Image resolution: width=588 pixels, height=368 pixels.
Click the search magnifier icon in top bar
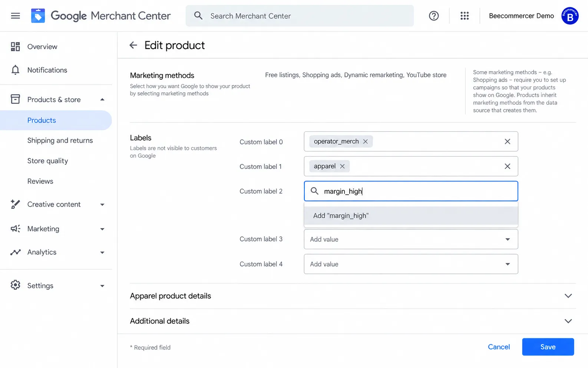tap(198, 16)
